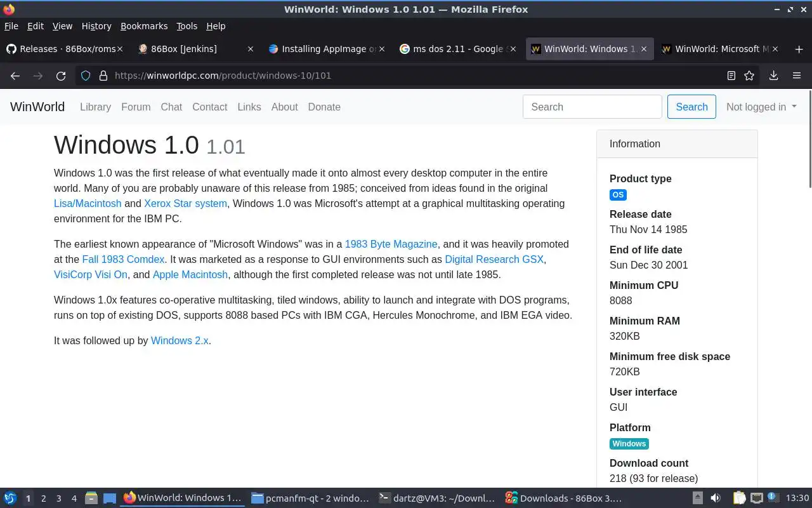Open a new browser tab
Image resolution: width=812 pixels, height=508 pixels.
pos(799,49)
